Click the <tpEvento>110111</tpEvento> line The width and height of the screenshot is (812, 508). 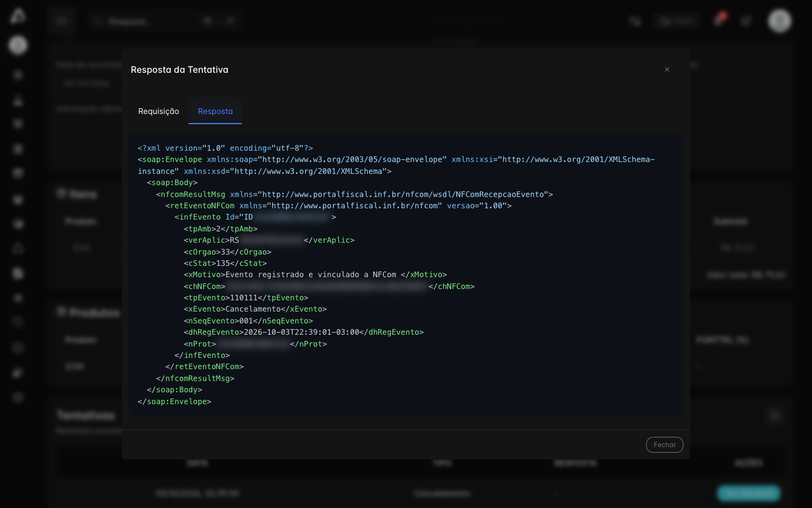point(246,297)
